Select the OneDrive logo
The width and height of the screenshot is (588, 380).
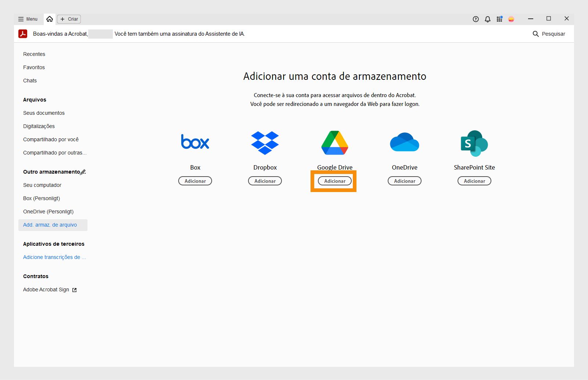[404, 142]
